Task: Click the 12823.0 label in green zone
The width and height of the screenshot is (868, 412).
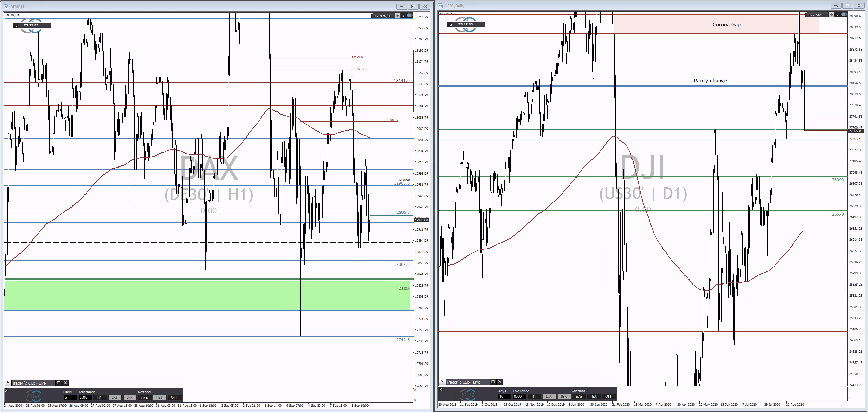Action: 404,288
